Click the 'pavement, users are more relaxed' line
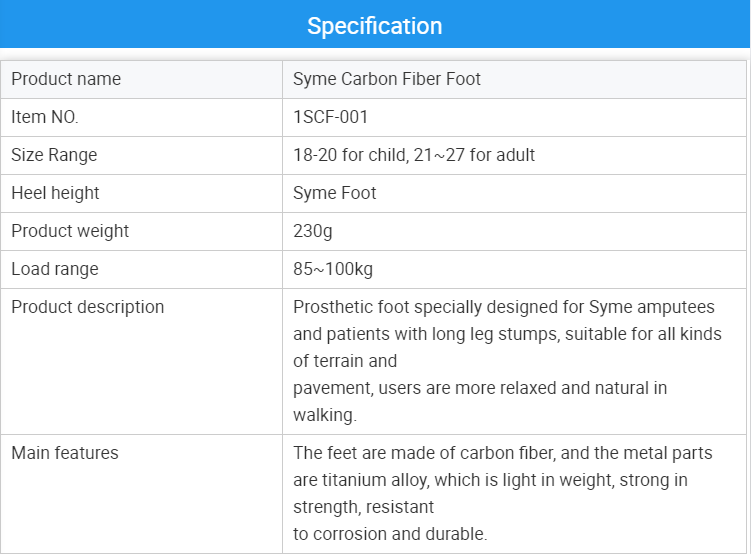This screenshot has height=554, width=751. click(480, 388)
